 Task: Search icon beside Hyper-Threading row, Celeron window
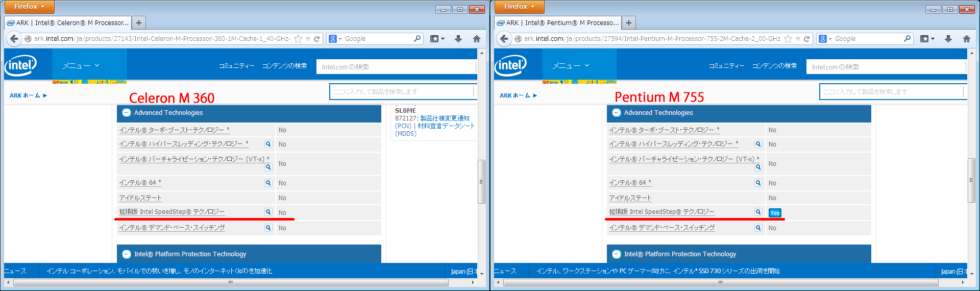[268, 144]
